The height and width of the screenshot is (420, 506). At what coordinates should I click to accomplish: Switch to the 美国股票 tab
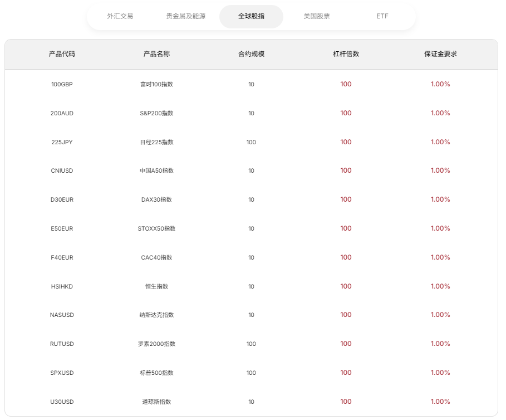(316, 16)
